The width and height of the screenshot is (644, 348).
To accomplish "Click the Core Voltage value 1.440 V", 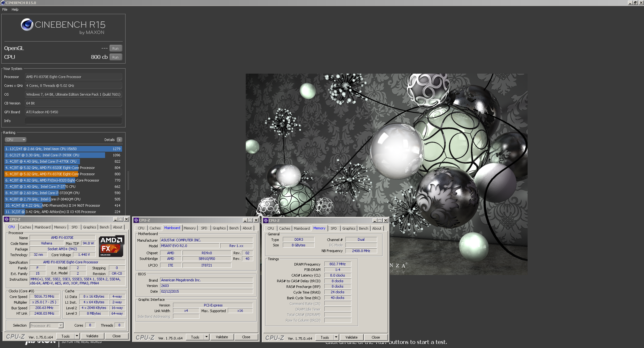I will point(84,255).
